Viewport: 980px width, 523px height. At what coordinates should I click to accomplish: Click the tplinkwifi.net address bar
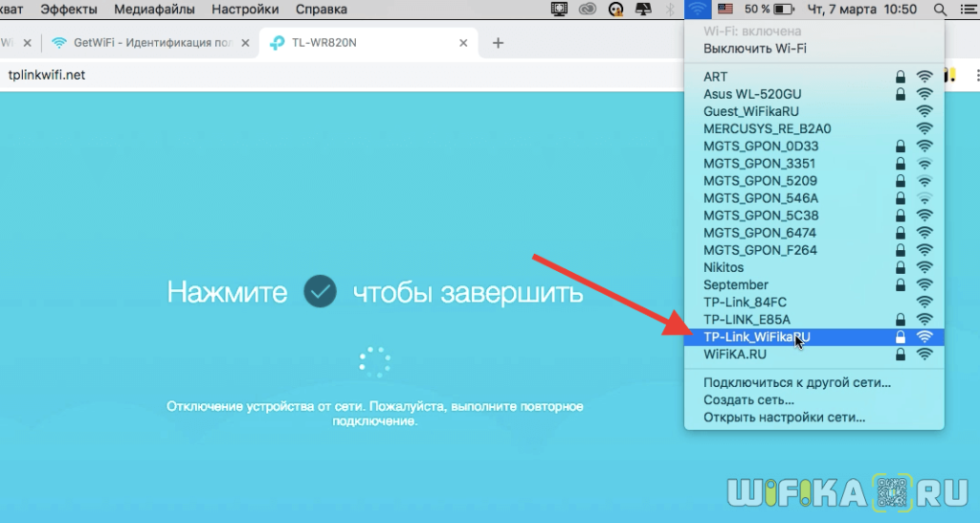point(287,75)
